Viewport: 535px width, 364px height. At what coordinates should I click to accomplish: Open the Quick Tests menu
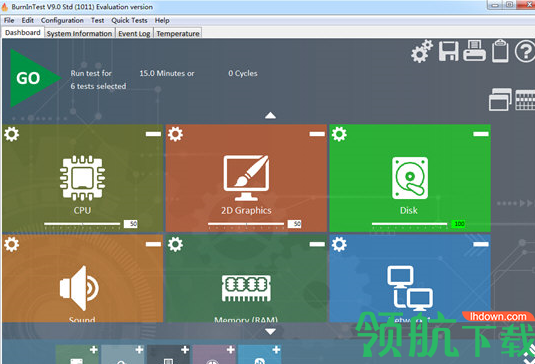pyautogui.click(x=129, y=20)
